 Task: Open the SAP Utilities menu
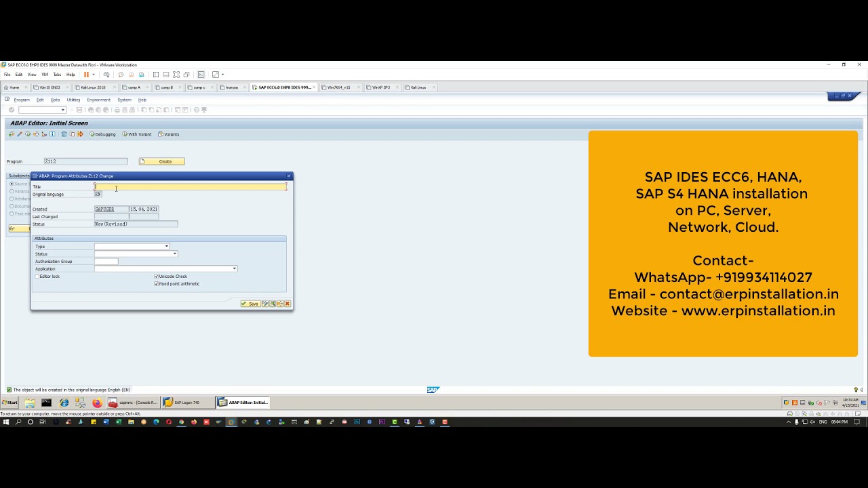[x=73, y=100]
